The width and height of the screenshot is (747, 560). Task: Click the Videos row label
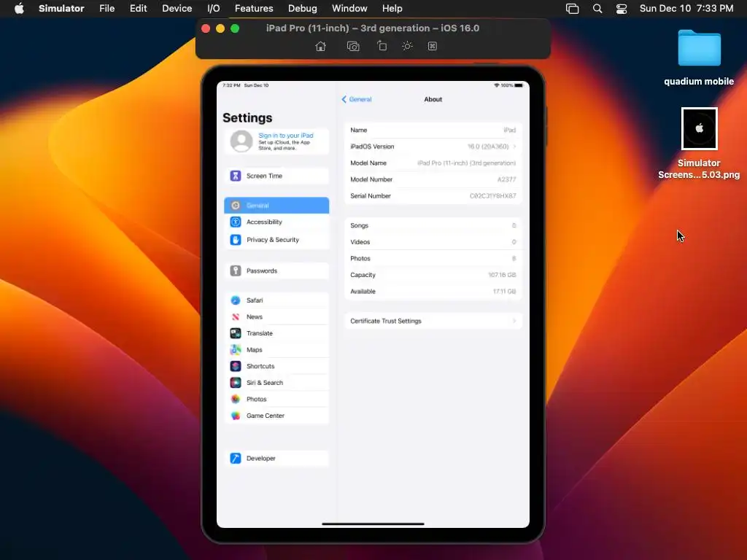(360, 242)
